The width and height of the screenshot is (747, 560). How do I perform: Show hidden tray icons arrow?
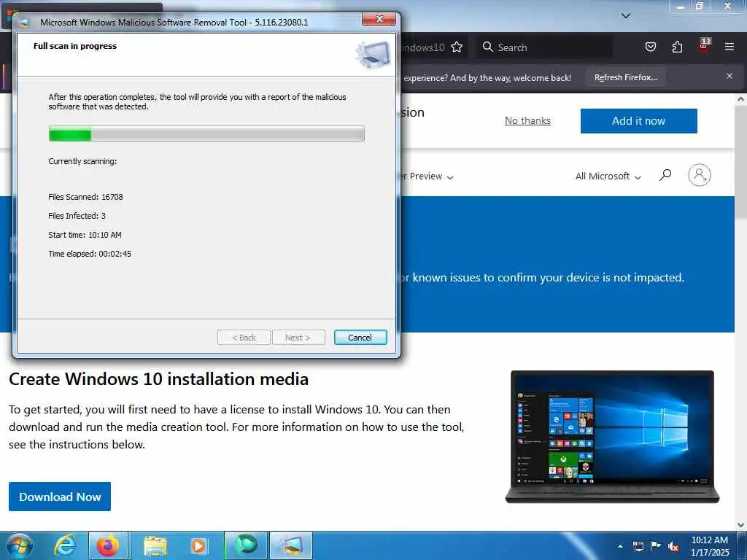click(620, 546)
